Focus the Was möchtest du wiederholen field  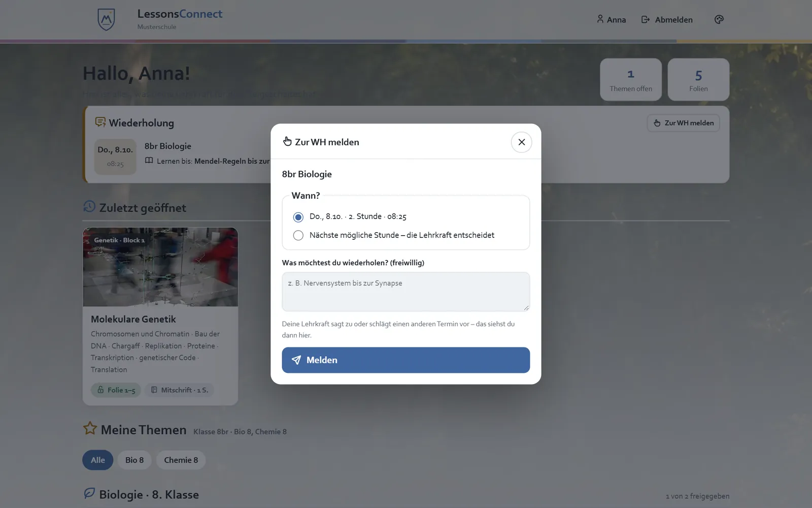coord(405,292)
